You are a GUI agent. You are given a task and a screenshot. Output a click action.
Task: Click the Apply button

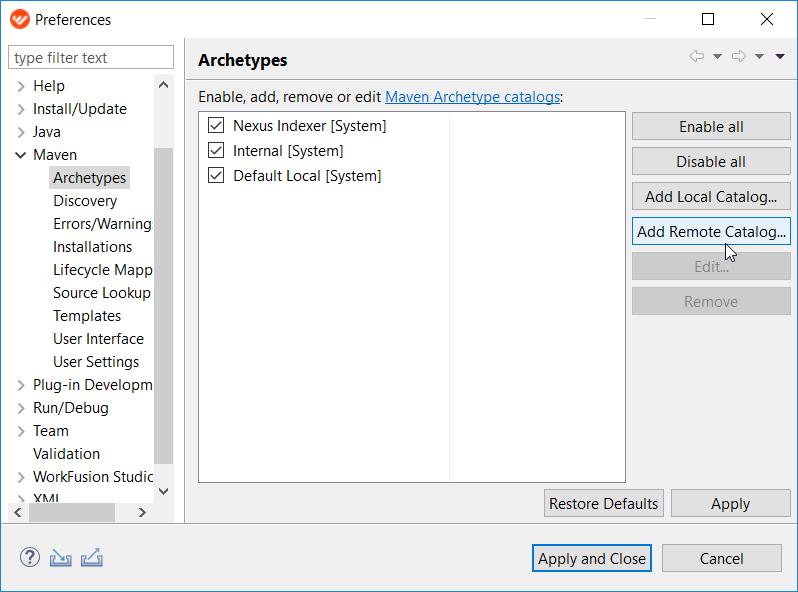tap(730, 503)
